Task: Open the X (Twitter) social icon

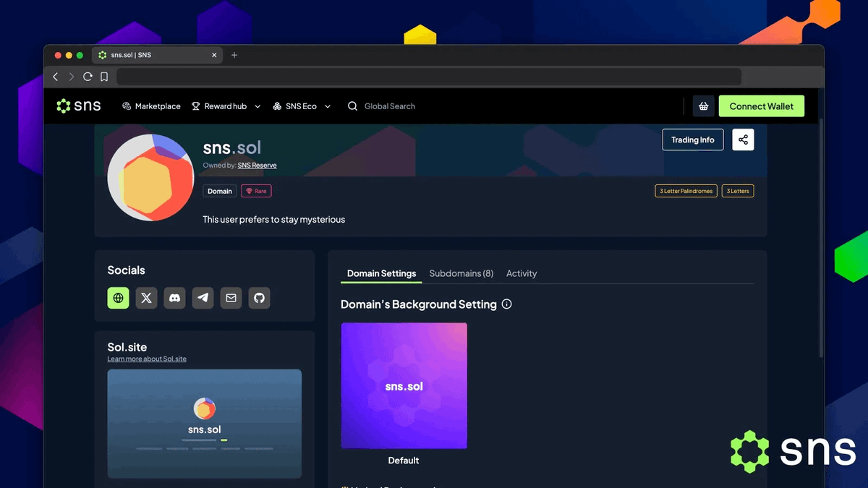Action: [146, 298]
